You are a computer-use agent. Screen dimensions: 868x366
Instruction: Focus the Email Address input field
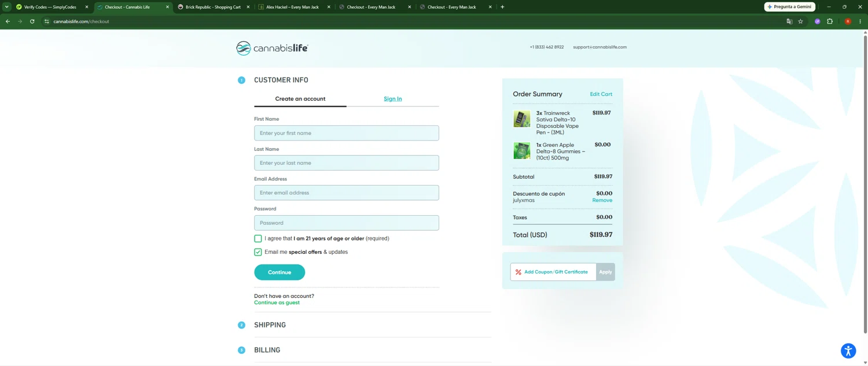(347, 193)
